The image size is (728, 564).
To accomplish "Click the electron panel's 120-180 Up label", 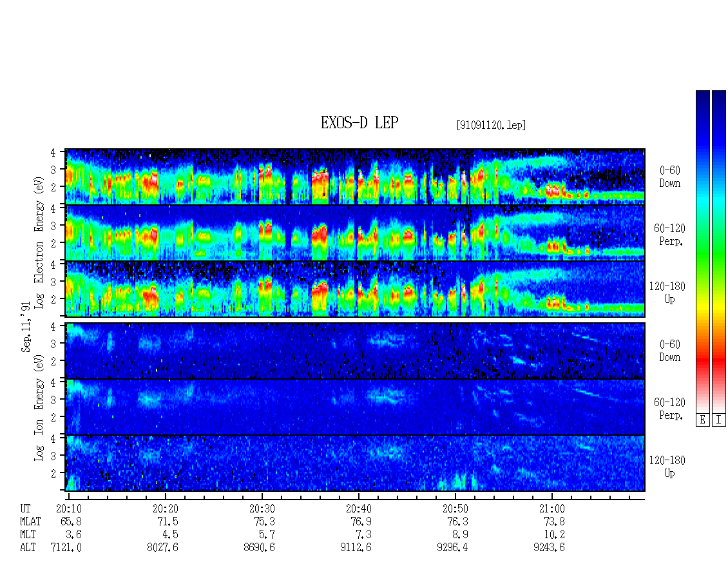I will [667, 293].
